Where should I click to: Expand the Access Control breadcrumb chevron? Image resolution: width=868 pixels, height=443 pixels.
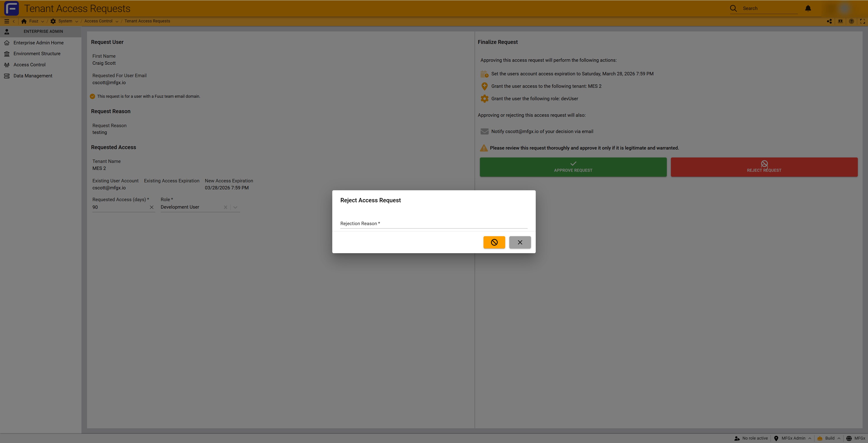117,21
